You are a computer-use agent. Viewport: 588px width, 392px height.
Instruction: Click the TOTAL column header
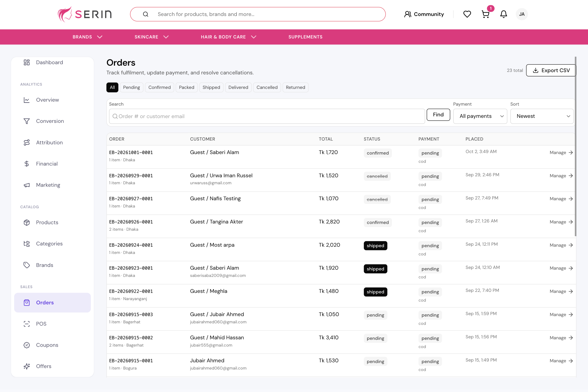(x=326, y=139)
